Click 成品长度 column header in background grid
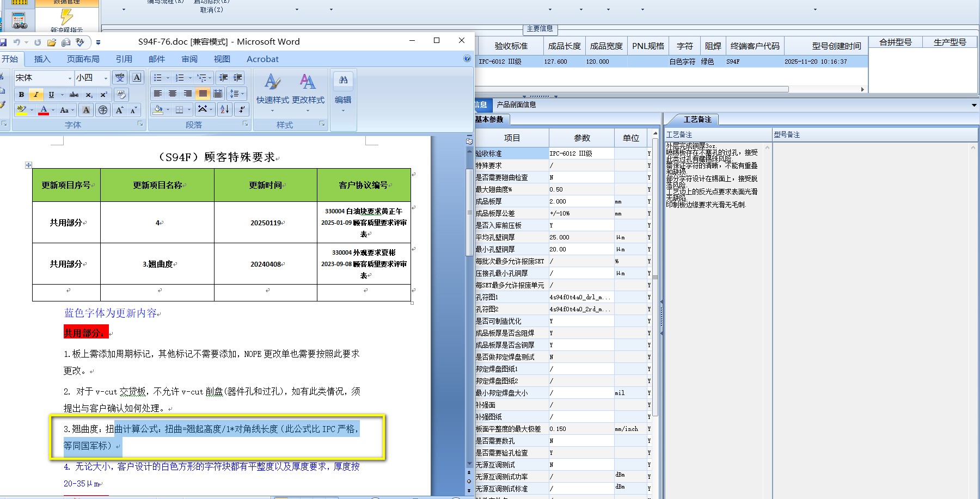The width and height of the screenshot is (980, 499). [x=565, y=46]
